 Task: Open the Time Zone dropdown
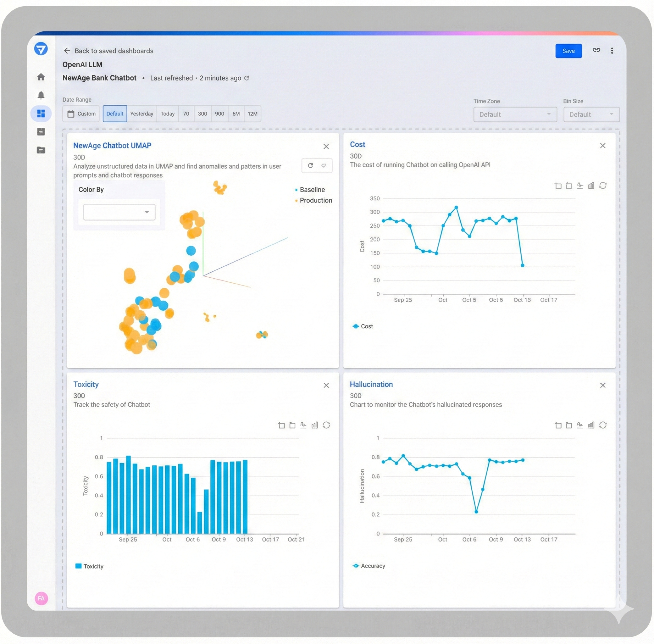(515, 115)
